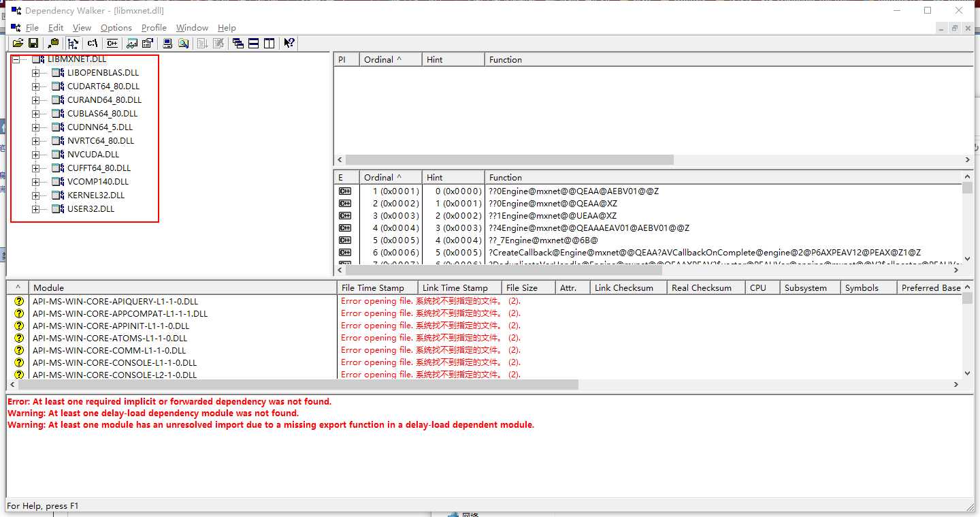The width and height of the screenshot is (980, 517).
Task: Click the magnifier search order icon
Action: pyautogui.click(x=183, y=43)
